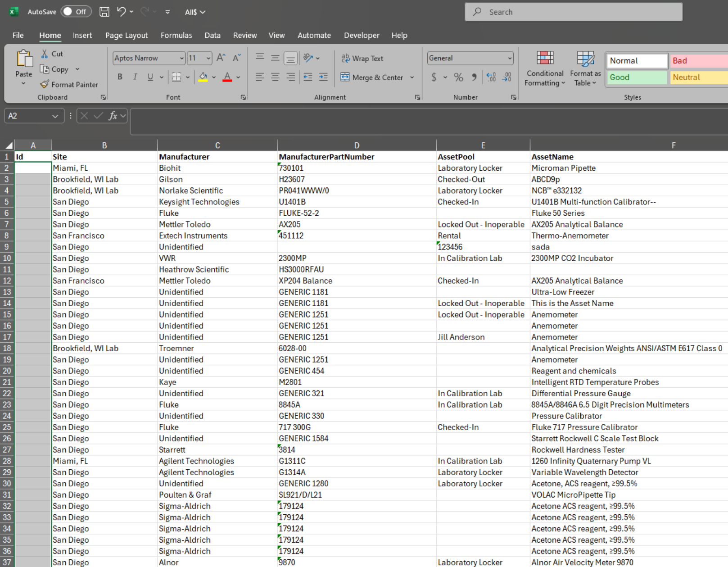Open Merge & Center dropdown arrow

tap(412, 77)
